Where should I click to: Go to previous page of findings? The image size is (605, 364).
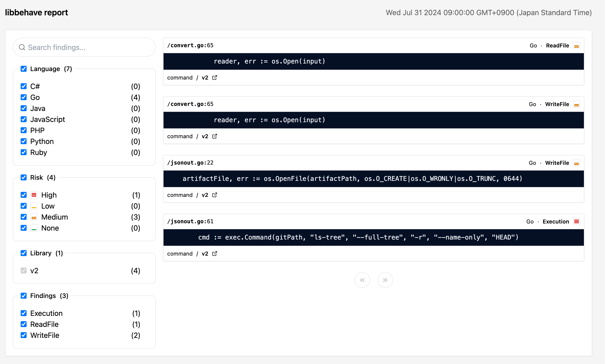(362, 280)
